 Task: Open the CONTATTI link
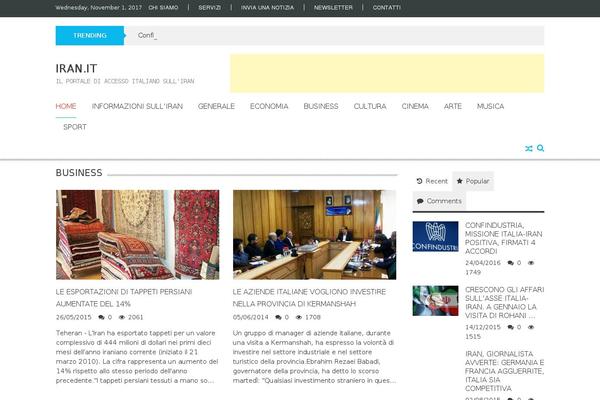pyautogui.click(x=387, y=8)
